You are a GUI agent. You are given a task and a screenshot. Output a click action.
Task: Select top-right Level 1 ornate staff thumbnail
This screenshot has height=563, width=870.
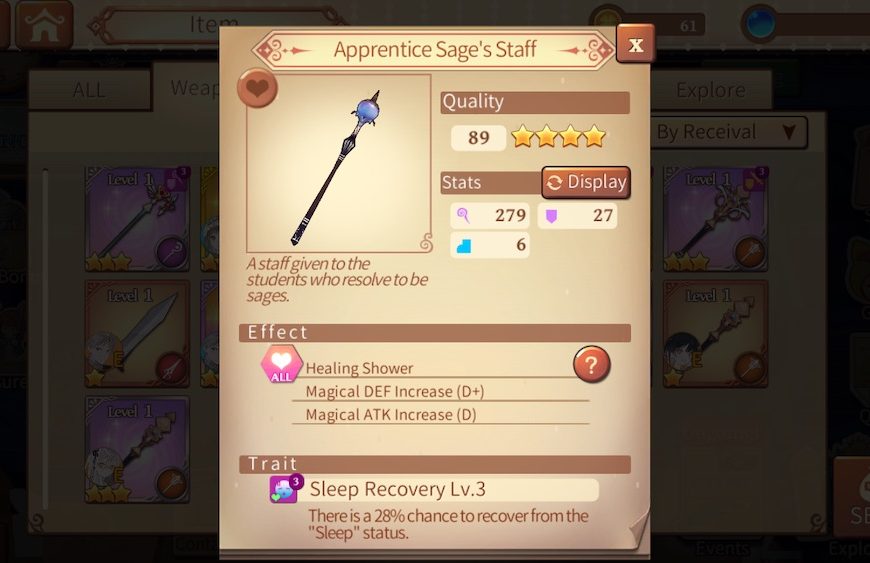(x=716, y=219)
